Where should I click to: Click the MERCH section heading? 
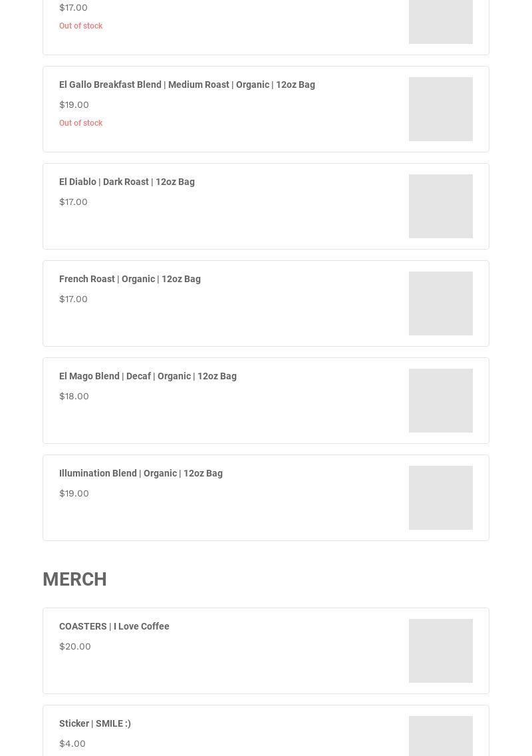(x=74, y=579)
